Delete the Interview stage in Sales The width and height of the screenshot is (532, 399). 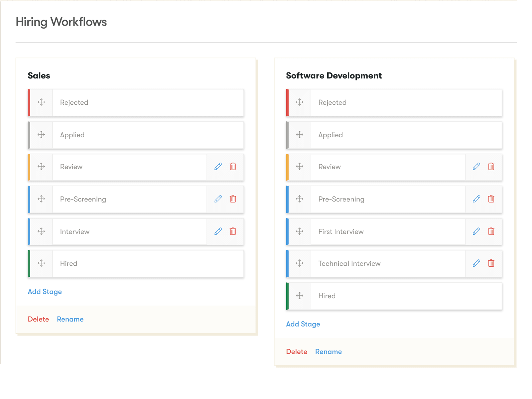(x=233, y=231)
